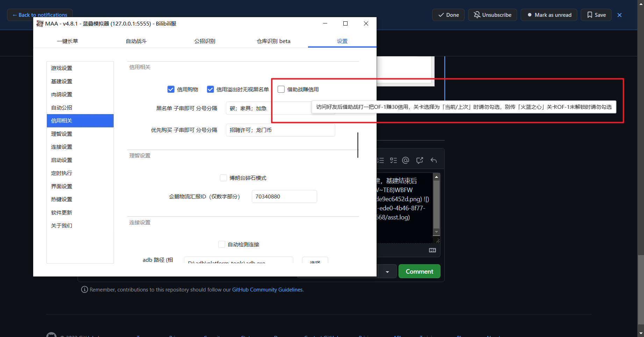Open the GitHub Community Guidelines link
Viewport: 644px width, 337px height.
[x=267, y=289]
